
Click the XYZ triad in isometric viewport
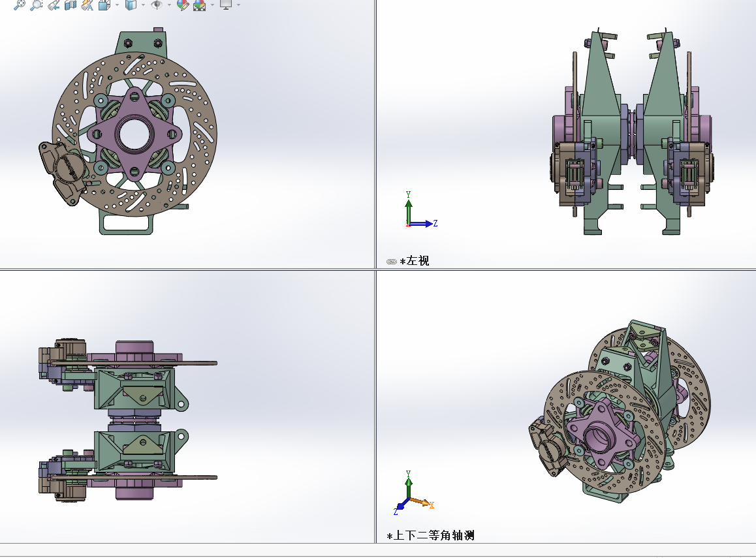(414, 493)
